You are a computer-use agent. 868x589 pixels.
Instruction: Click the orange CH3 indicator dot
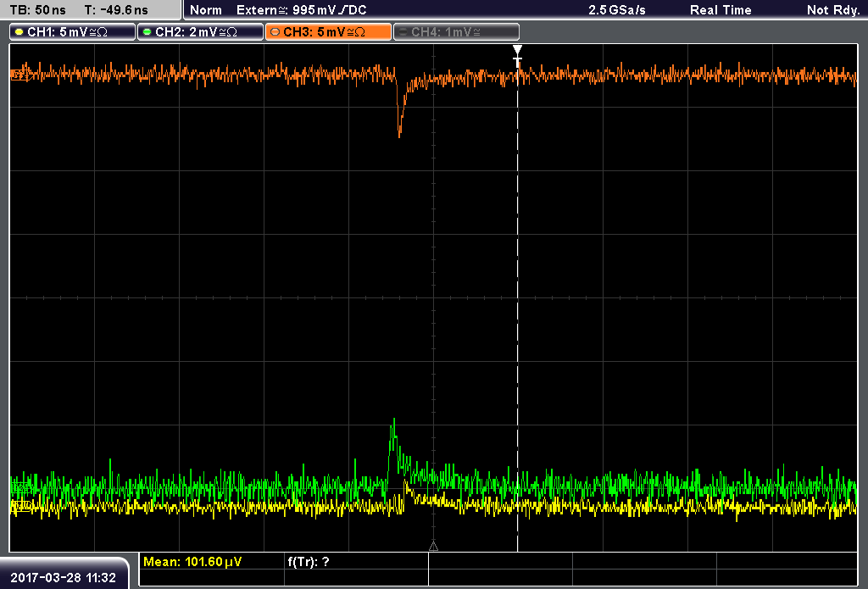(x=275, y=32)
